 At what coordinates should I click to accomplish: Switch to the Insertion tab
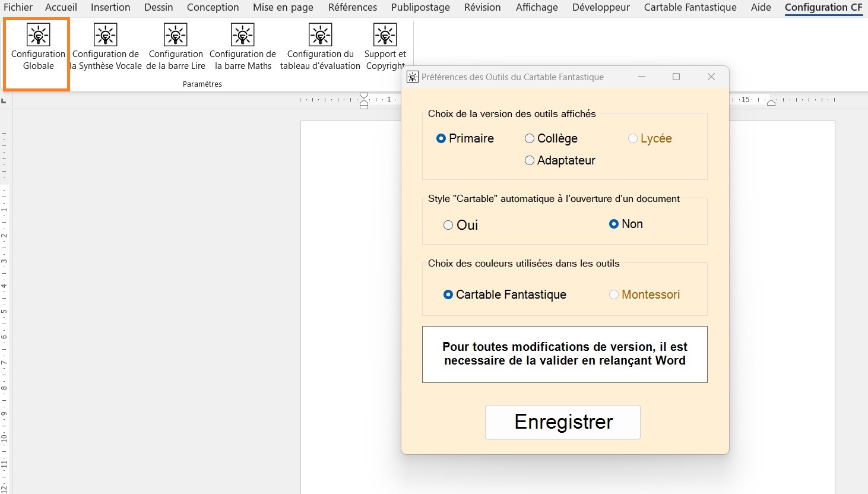(x=110, y=7)
